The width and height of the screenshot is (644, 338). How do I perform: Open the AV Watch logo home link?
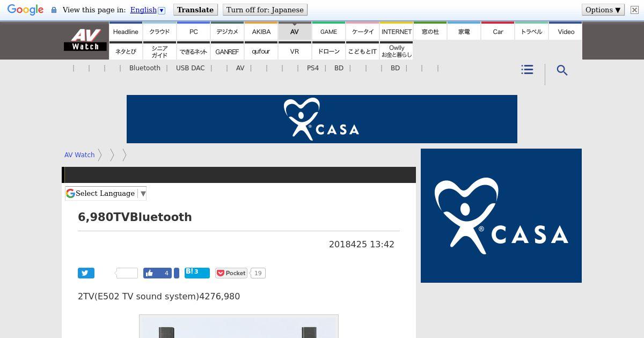(x=85, y=40)
